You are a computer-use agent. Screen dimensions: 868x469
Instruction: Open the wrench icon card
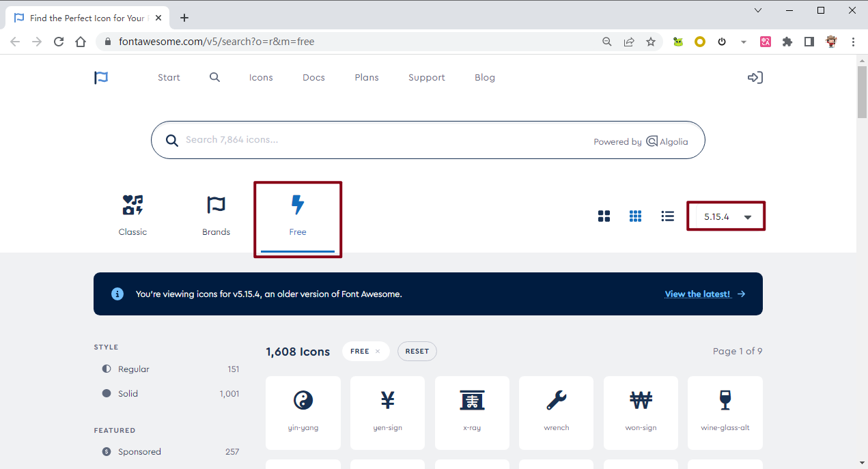click(x=557, y=413)
